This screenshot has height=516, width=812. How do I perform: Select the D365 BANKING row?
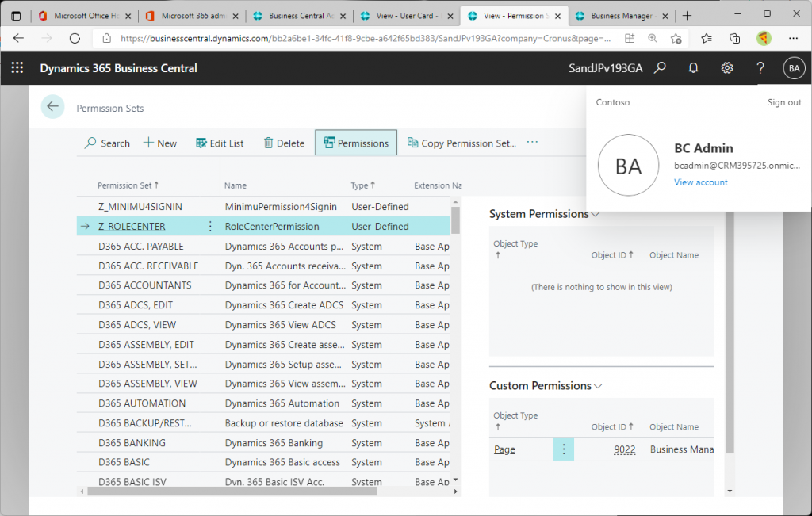[x=263, y=443]
